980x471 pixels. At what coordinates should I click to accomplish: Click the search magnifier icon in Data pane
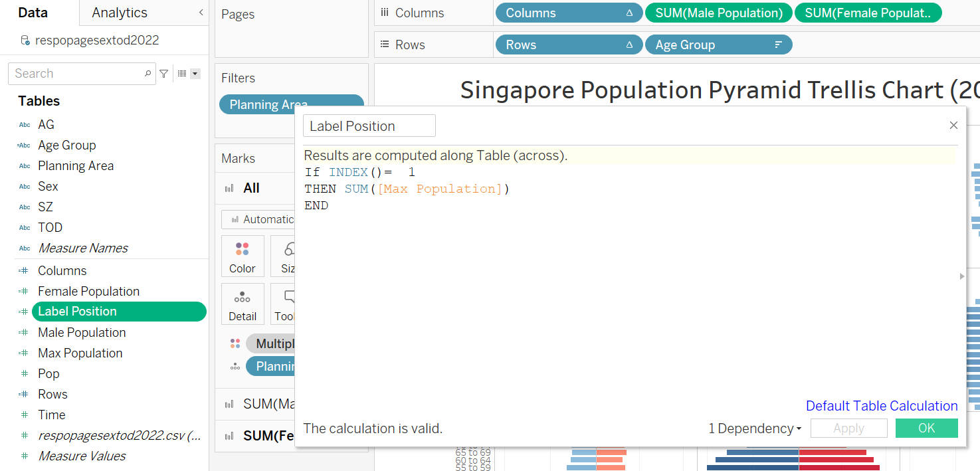coord(147,74)
